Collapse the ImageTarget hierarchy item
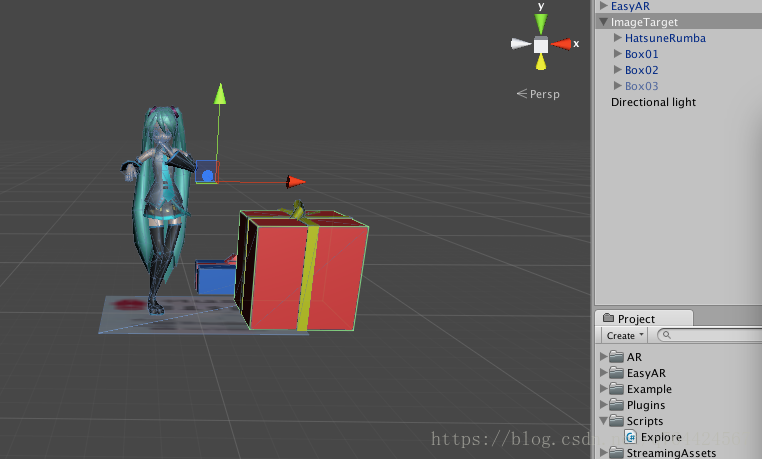The image size is (762, 459). click(604, 22)
